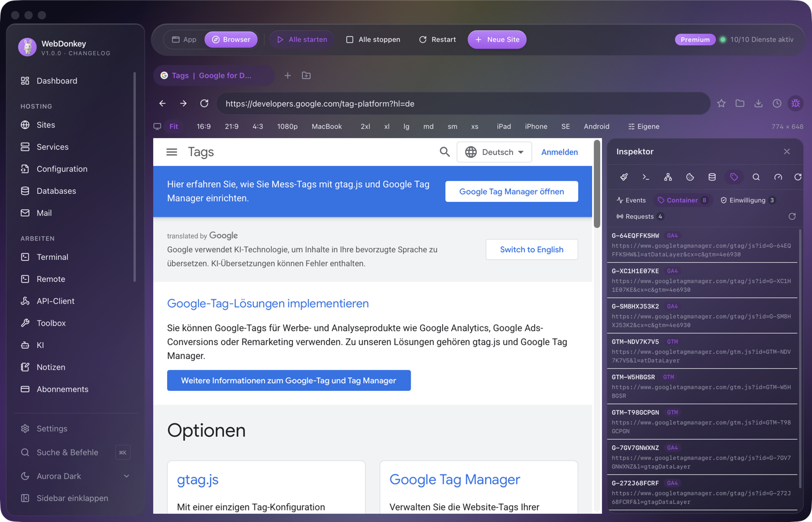Create a new tab group folder
812x522 pixels.
pyautogui.click(x=306, y=75)
